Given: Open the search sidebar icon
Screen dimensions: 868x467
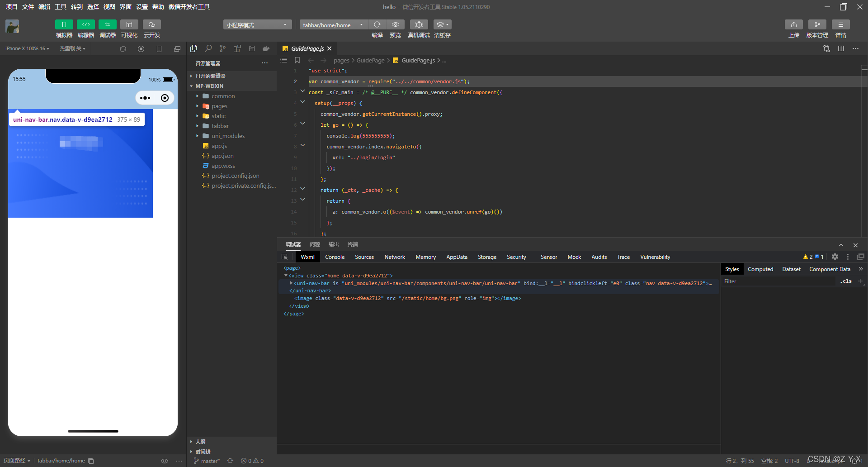Looking at the screenshot, I should pyautogui.click(x=208, y=48).
